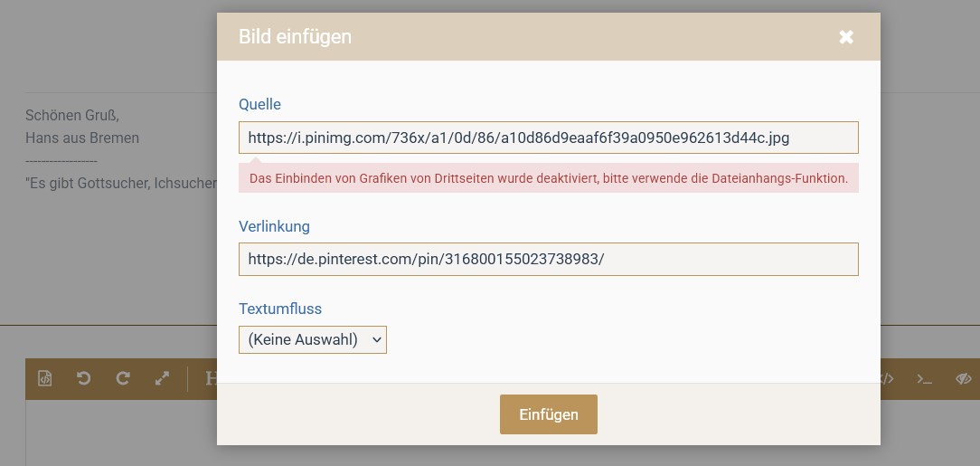
Task: Focus the Quelle image URL field
Action: [548, 138]
